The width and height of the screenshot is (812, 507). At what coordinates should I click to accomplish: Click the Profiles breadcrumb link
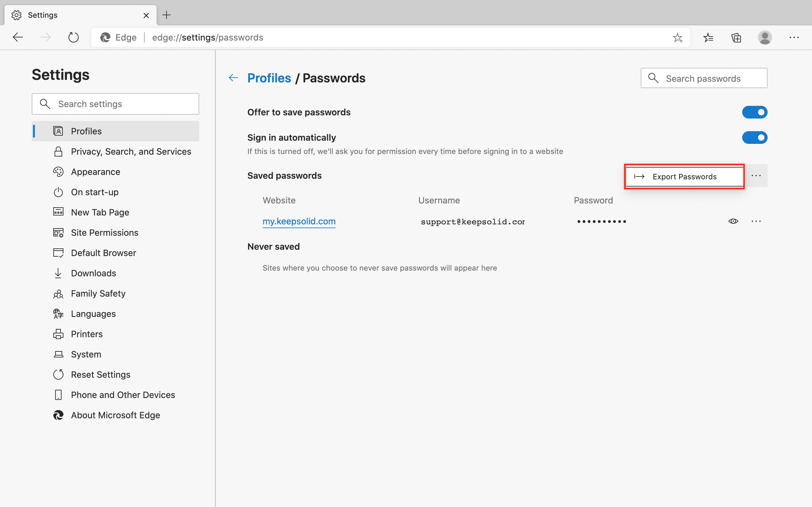pos(269,78)
